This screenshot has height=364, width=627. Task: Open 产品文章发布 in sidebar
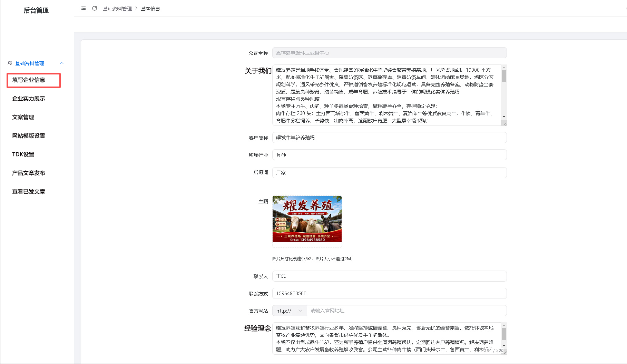(29, 173)
